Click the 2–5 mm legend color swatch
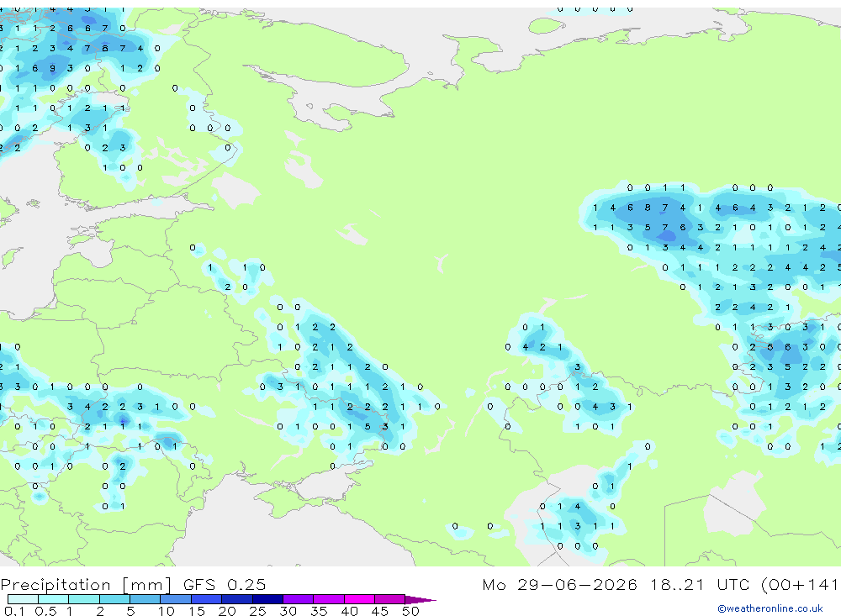 114,599
